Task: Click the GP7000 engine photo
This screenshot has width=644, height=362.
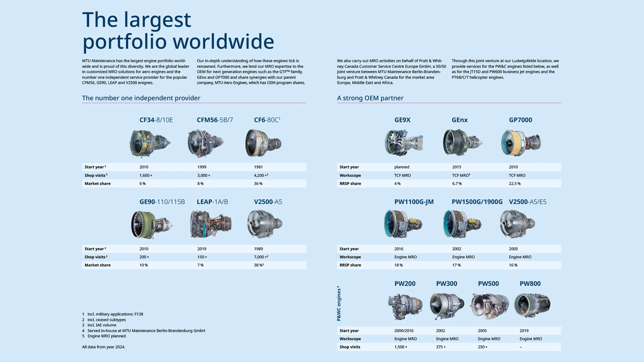Action: 521,143
